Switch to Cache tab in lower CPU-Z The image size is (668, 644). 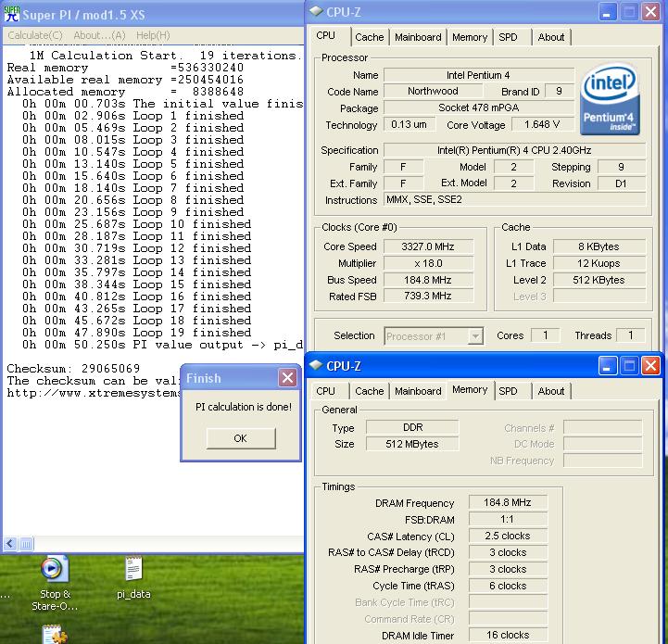click(370, 391)
